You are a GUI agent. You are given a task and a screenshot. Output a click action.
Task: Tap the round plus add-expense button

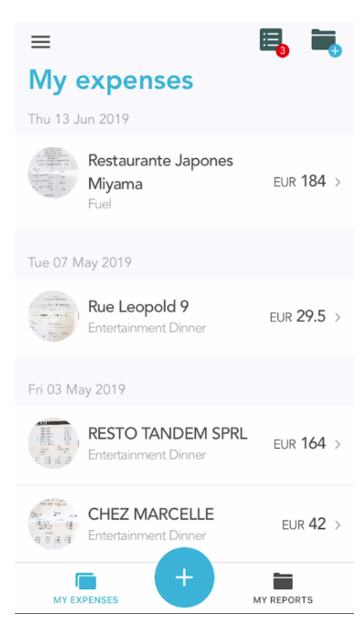(x=184, y=577)
